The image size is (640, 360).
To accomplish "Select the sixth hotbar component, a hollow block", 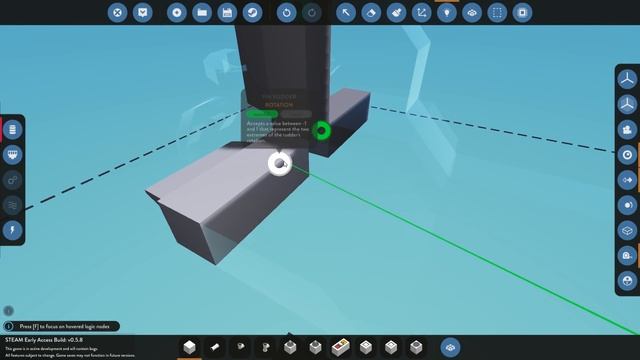I will tap(316, 347).
